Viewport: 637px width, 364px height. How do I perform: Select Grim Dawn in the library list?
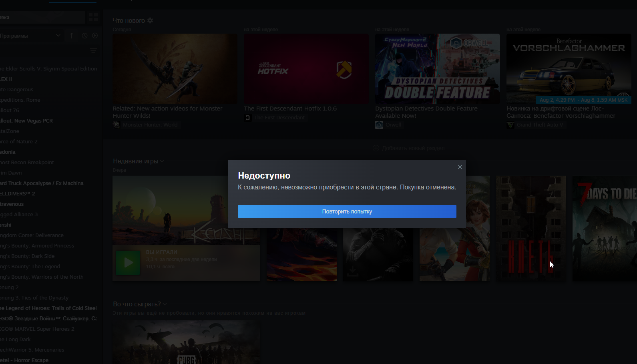point(11,173)
